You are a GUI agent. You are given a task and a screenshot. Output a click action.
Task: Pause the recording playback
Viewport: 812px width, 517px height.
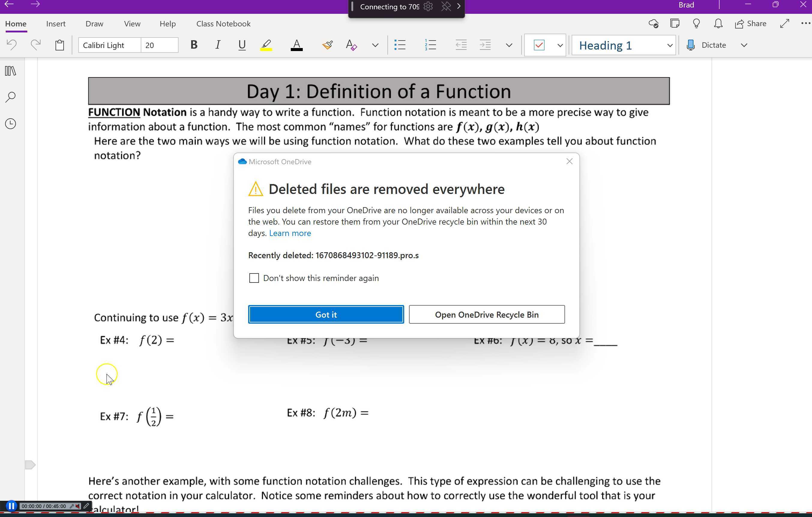click(11, 506)
